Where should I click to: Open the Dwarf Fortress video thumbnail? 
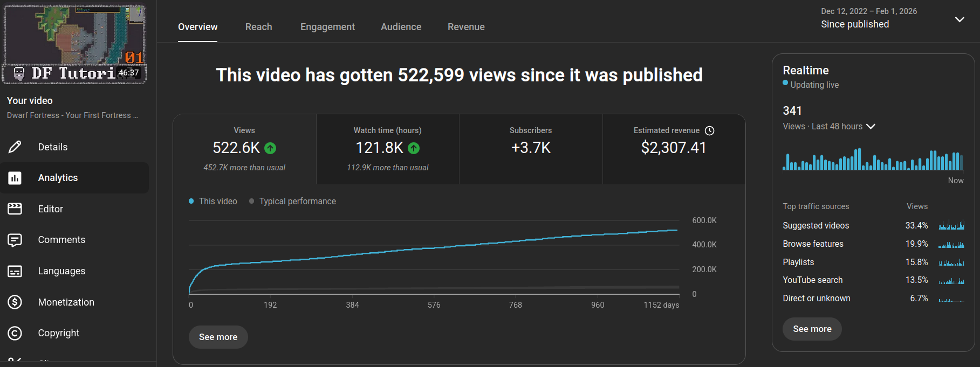point(74,44)
